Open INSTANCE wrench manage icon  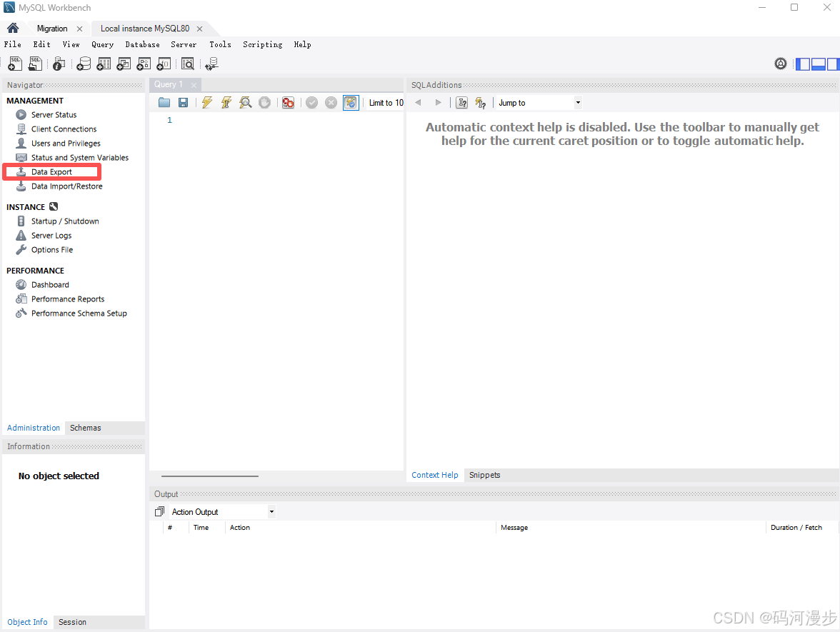click(54, 207)
